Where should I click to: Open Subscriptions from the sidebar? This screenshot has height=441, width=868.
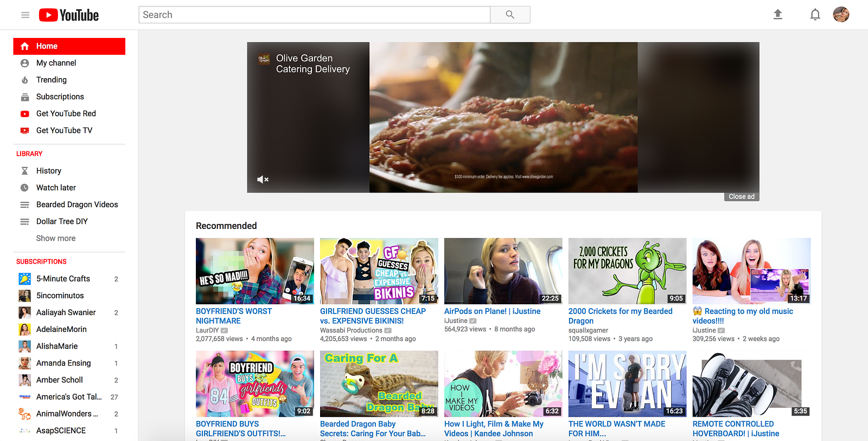pos(60,97)
